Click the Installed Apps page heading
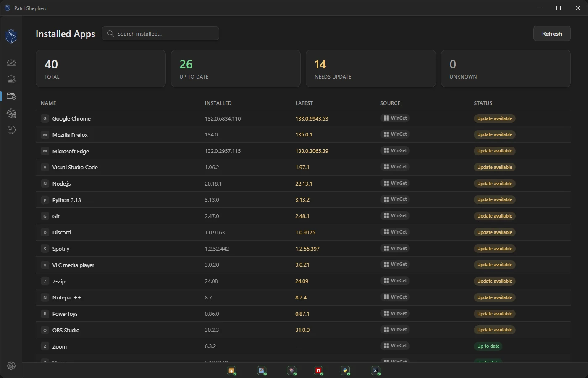Image resolution: width=588 pixels, height=378 pixels. pos(66,34)
